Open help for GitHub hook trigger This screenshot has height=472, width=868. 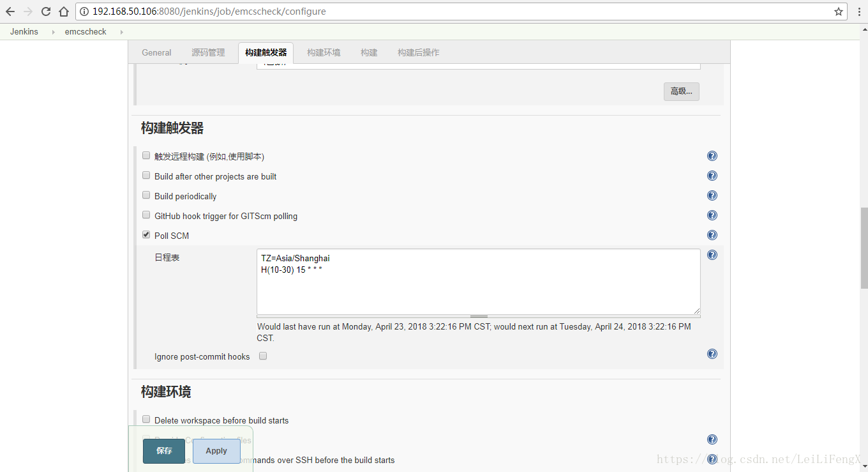coord(712,215)
